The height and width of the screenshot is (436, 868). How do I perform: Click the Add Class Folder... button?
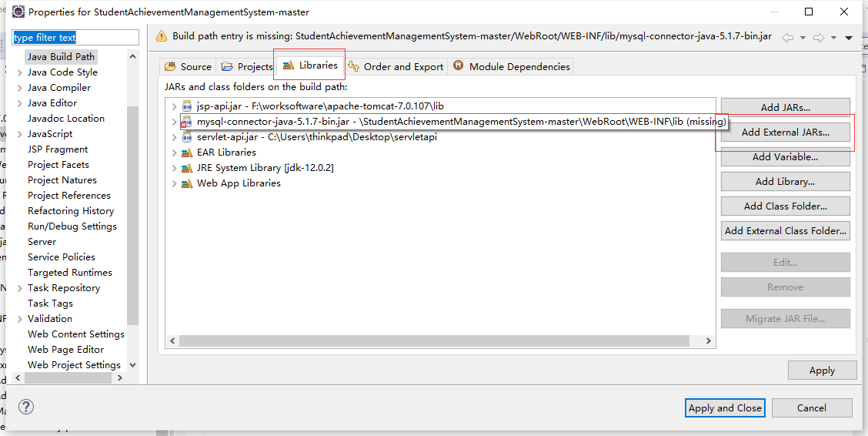point(785,206)
